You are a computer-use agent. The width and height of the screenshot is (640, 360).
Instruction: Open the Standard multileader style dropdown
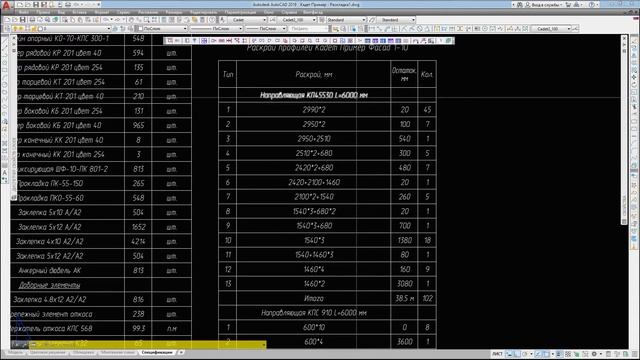pos(396,20)
